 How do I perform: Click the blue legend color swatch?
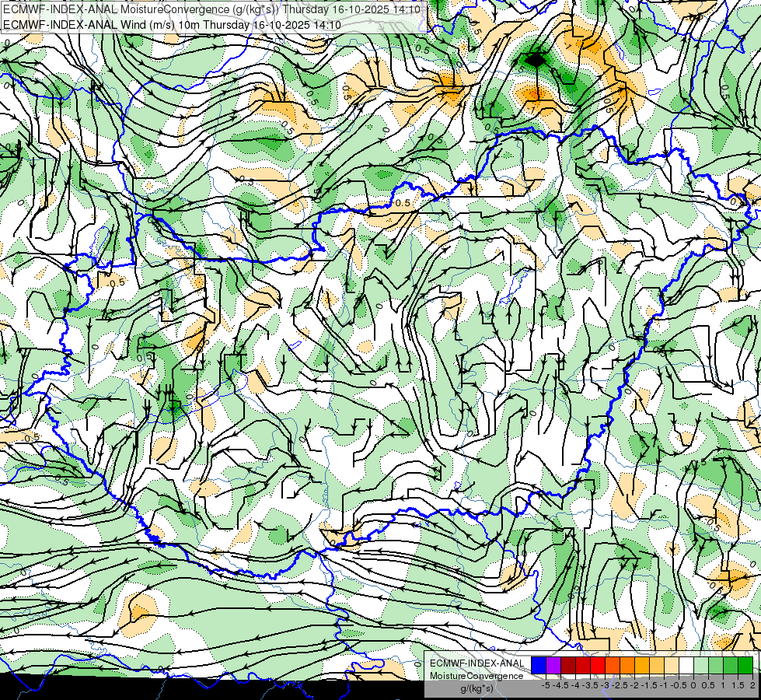tap(539, 665)
